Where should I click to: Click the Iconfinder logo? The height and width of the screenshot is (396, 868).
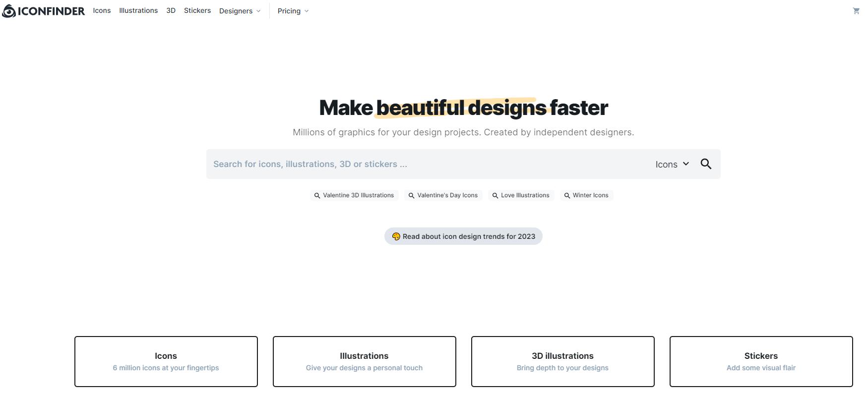pos(43,11)
